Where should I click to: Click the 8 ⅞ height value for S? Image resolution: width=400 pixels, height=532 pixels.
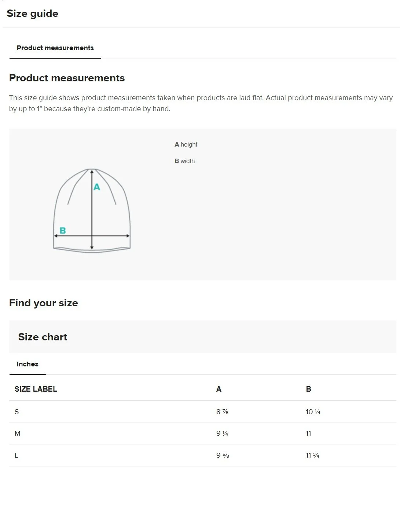click(223, 412)
